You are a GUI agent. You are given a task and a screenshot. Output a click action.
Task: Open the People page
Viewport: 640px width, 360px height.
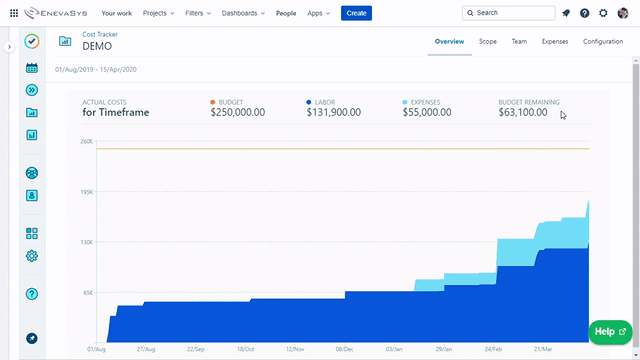pos(286,13)
